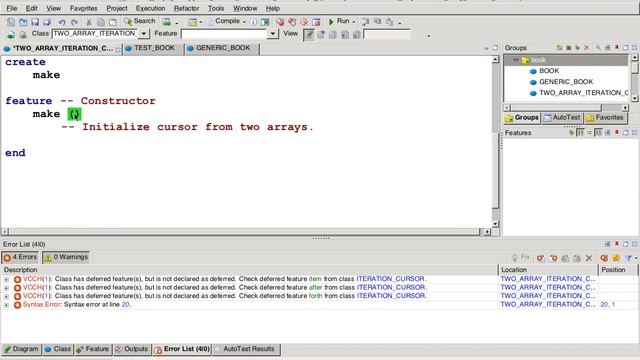Expand the VCCH after error row

click(x=6, y=288)
